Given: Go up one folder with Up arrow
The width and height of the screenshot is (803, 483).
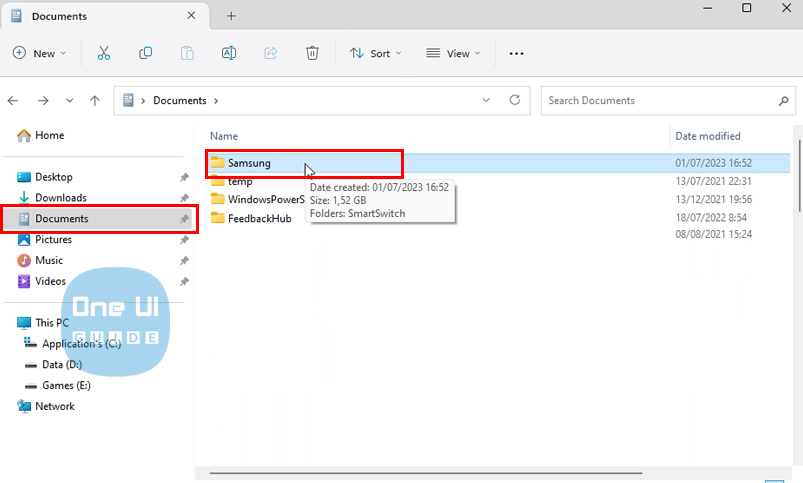Looking at the screenshot, I should click(x=95, y=100).
